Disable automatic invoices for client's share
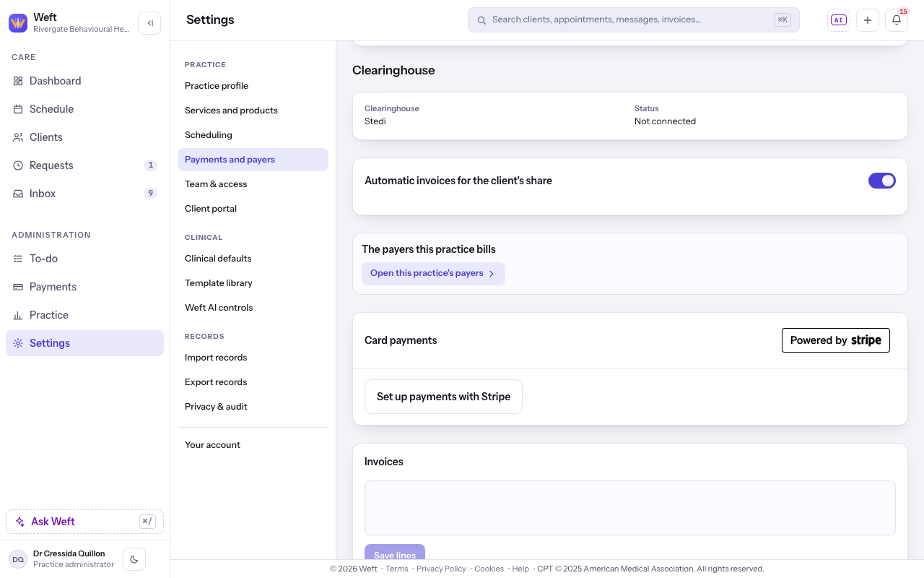Viewport: 924px width, 578px height. (882, 181)
